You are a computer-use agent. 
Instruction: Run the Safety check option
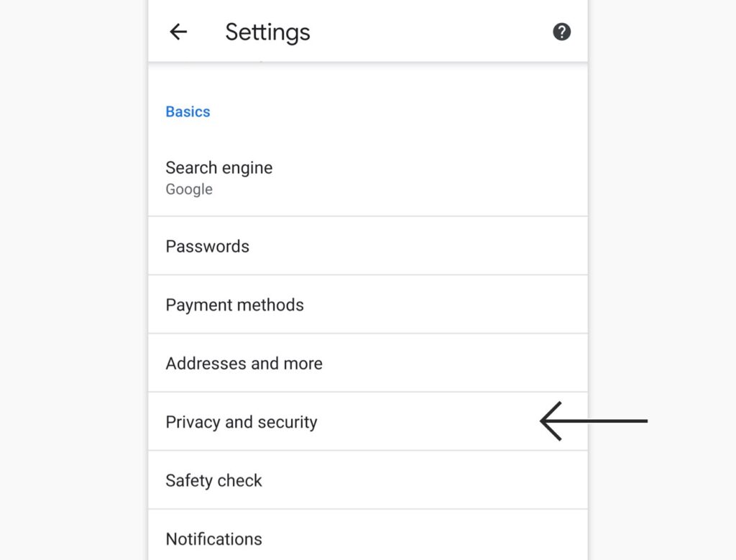[213, 480]
